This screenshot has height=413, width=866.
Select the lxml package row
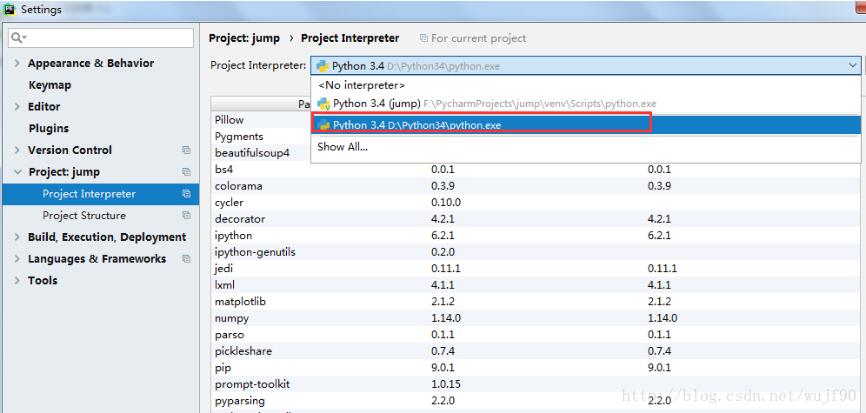click(x=535, y=285)
